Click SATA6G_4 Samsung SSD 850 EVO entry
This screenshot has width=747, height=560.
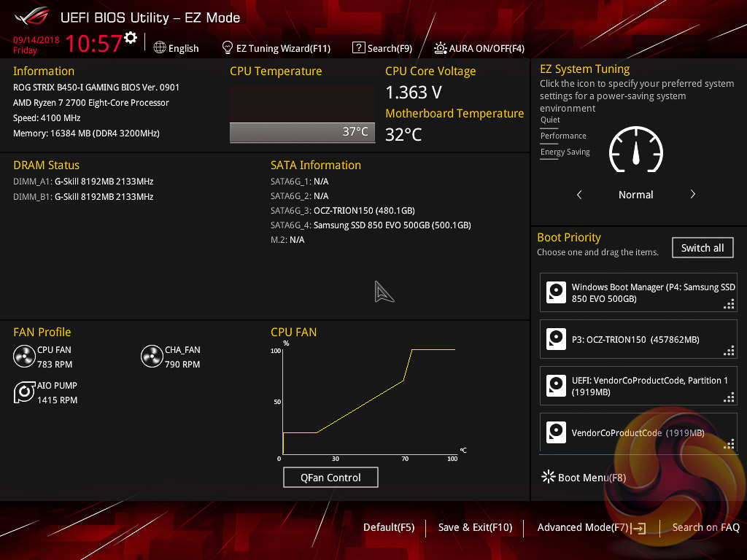pyautogui.click(x=371, y=225)
